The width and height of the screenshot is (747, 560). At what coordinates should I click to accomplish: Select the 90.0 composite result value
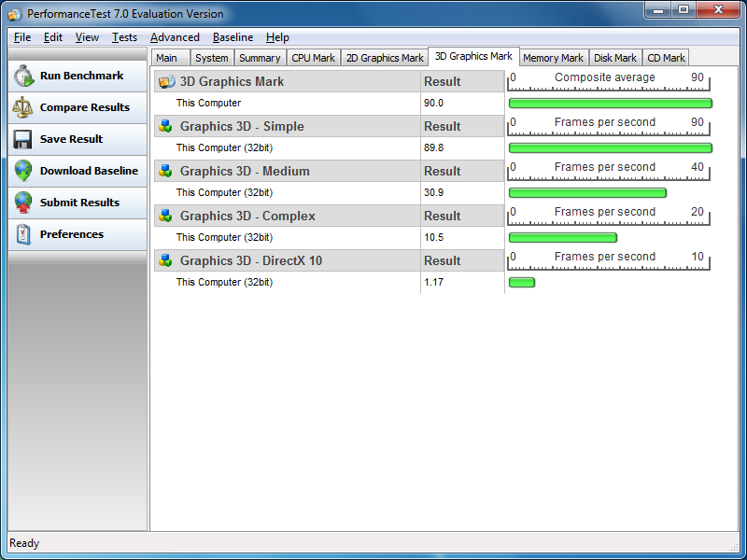[433, 104]
